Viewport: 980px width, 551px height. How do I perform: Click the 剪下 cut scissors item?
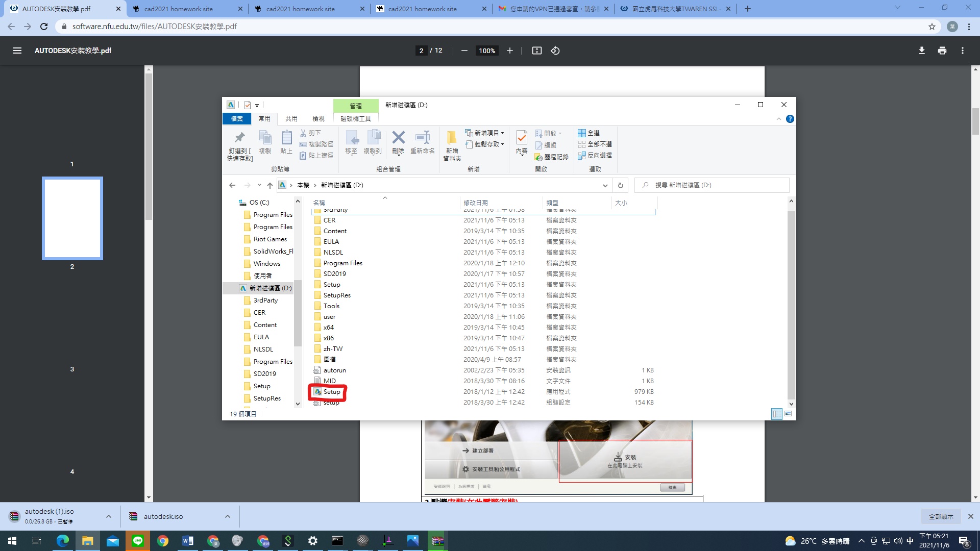pyautogui.click(x=310, y=133)
